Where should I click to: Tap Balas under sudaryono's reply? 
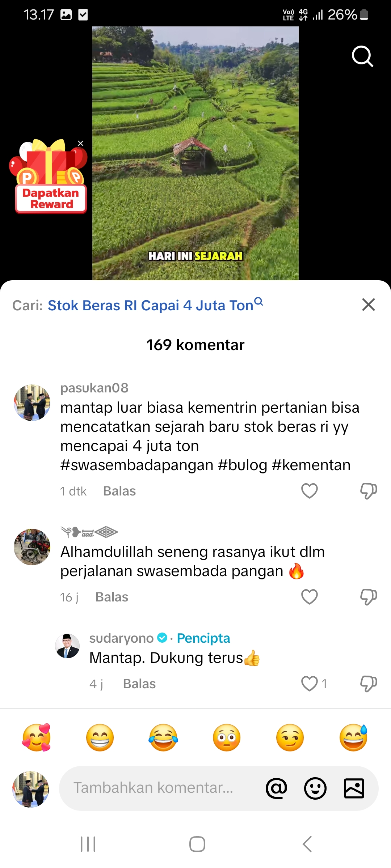pos(139,684)
